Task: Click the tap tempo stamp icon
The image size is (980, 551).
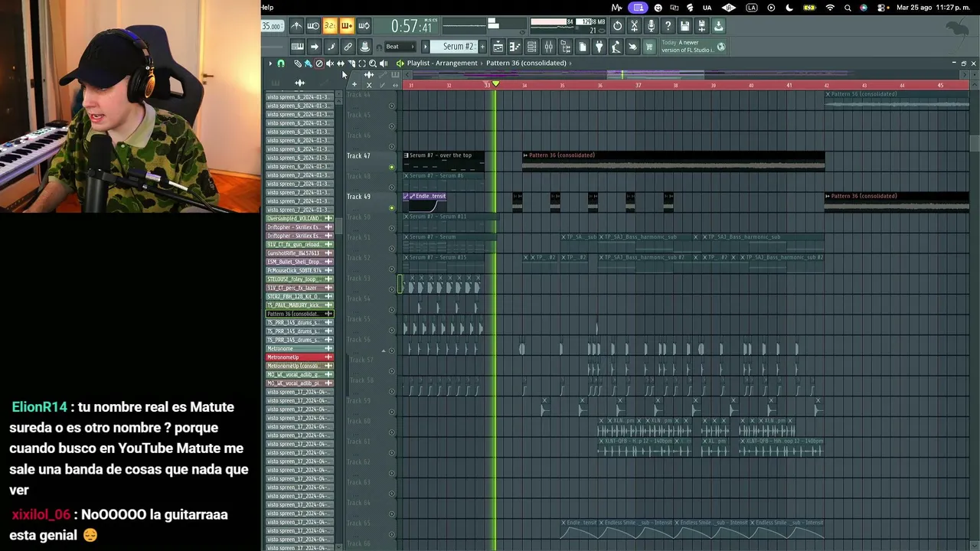Action: coord(364,47)
